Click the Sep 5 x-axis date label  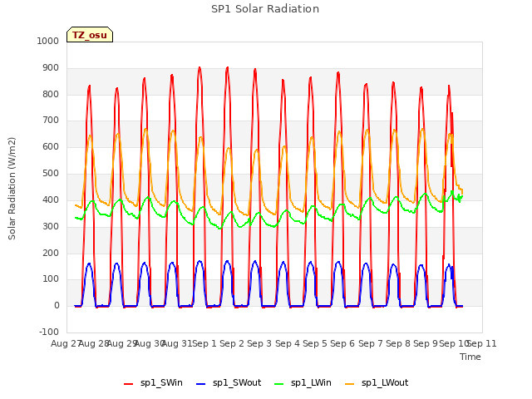(315, 343)
